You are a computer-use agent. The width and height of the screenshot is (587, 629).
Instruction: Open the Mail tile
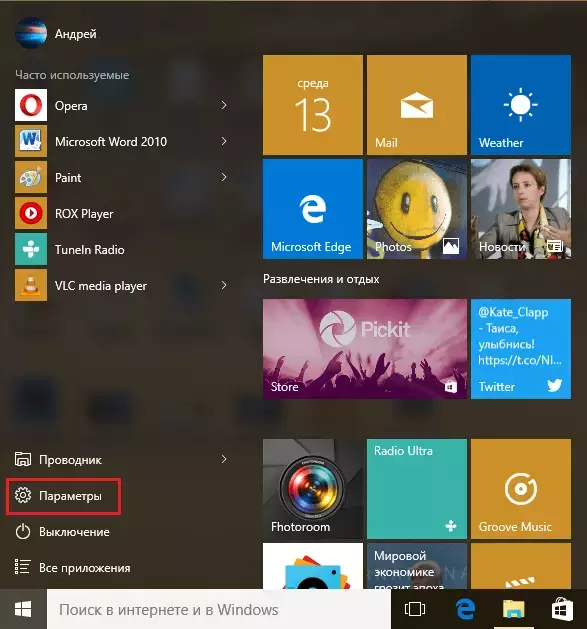pos(417,105)
